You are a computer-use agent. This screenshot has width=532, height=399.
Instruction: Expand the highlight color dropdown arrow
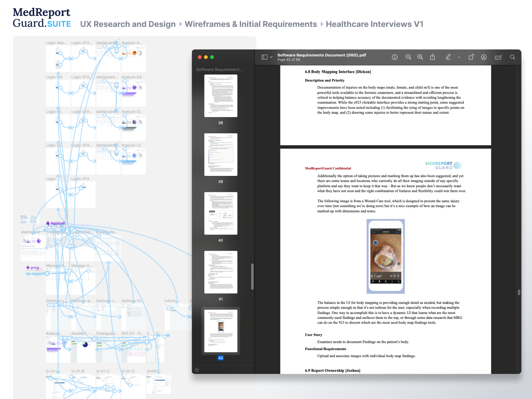[x=459, y=57]
